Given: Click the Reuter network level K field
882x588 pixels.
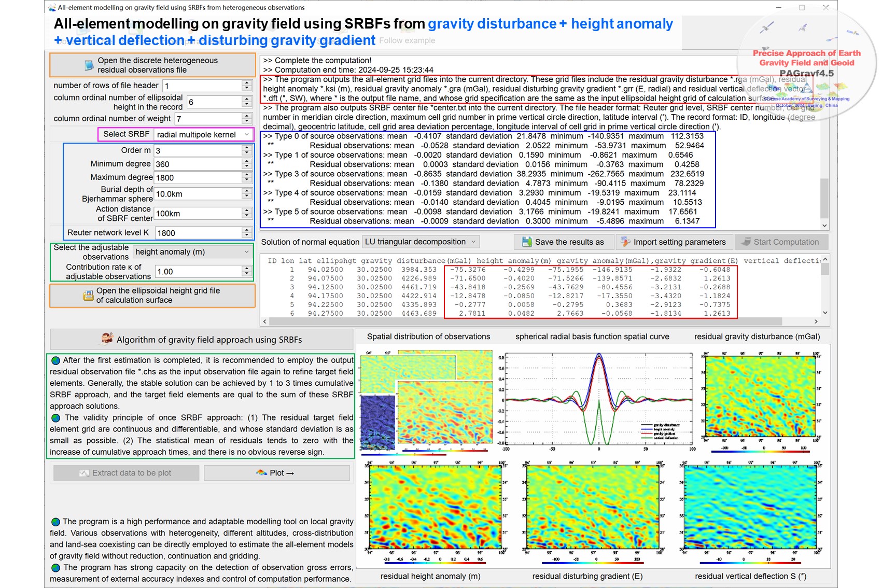Looking at the screenshot, I should pos(197,233).
